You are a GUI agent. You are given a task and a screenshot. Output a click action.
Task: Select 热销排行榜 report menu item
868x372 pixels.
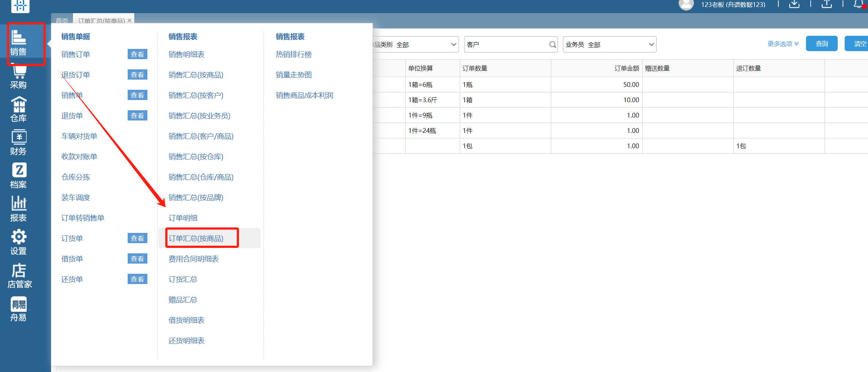click(x=294, y=54)
